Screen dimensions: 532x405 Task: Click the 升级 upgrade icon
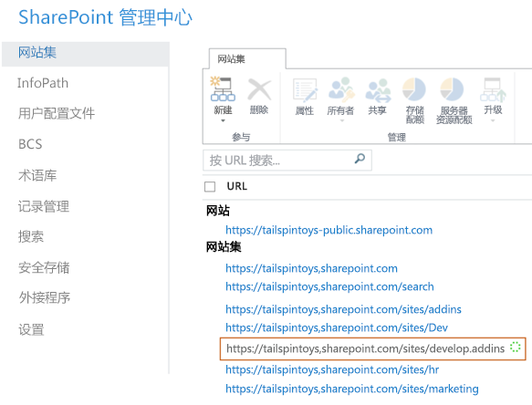tap(493, 89)
